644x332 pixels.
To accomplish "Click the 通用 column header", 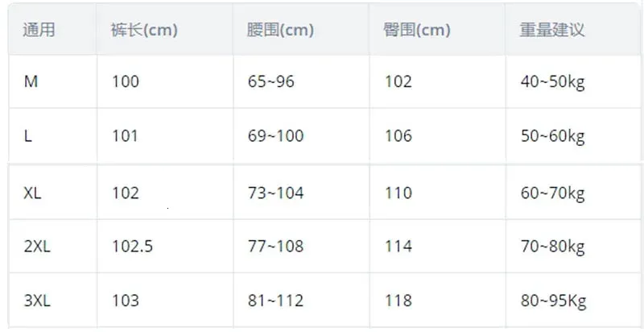I will tap(40, 31).
